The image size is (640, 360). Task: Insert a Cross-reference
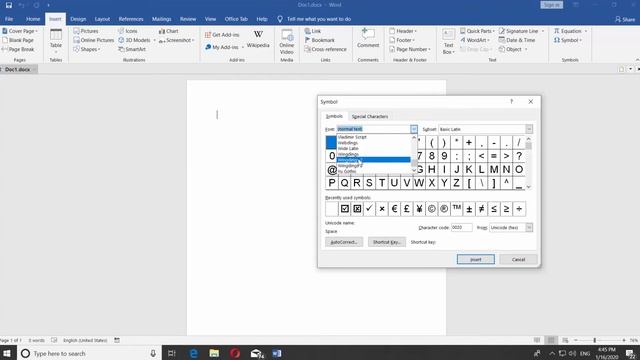point(325,49)
